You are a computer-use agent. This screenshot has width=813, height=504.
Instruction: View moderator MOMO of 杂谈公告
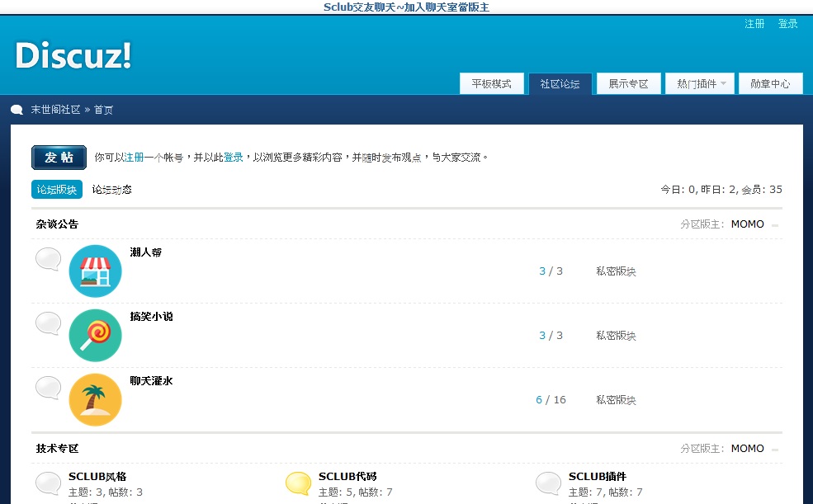[x=747, y=224]
